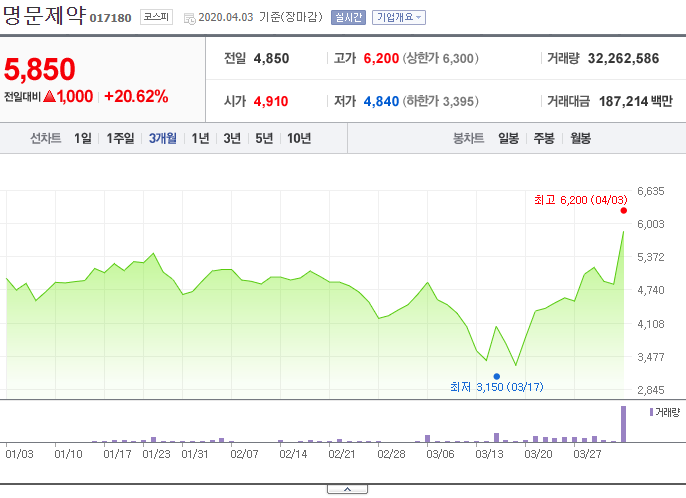Click the 상한가 6,300 text
This screenshot has height=498, width=686.
click(x=441, y=58)
